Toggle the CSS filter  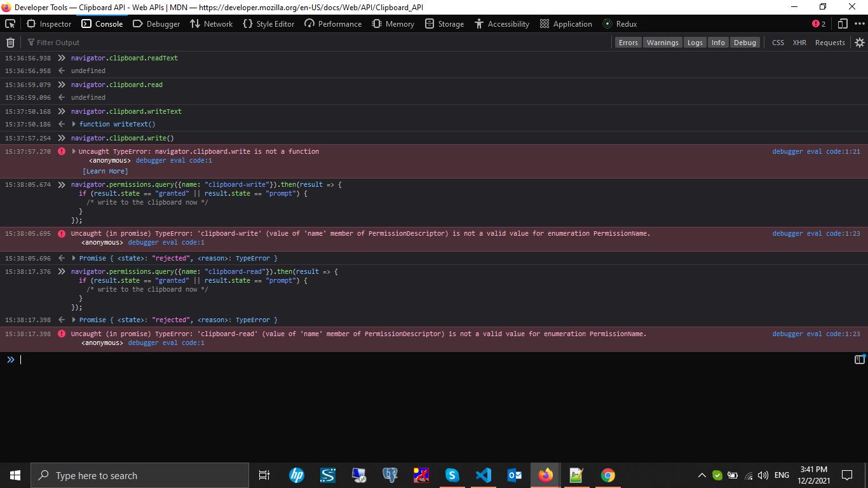pyautogui.click(x=778, y=43)
